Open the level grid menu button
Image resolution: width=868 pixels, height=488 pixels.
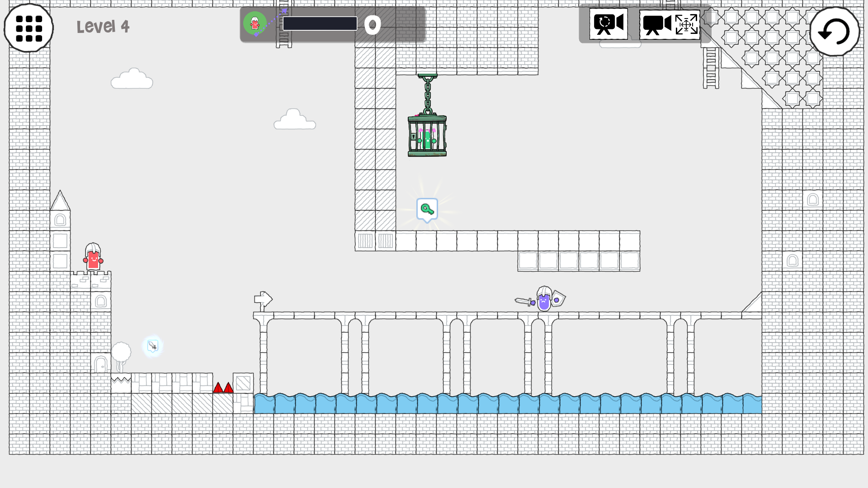[28, 28]
